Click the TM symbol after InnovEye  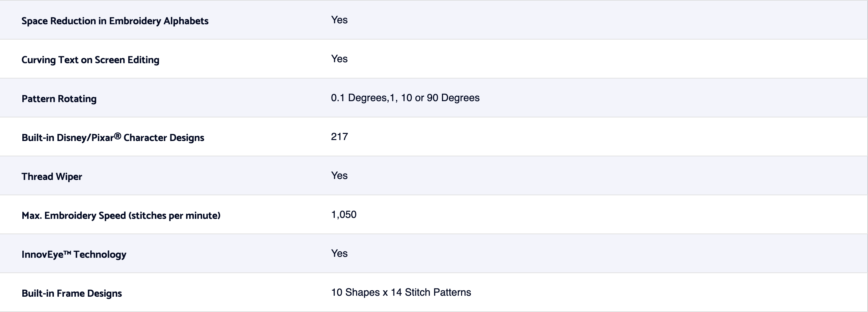(67, 252)
